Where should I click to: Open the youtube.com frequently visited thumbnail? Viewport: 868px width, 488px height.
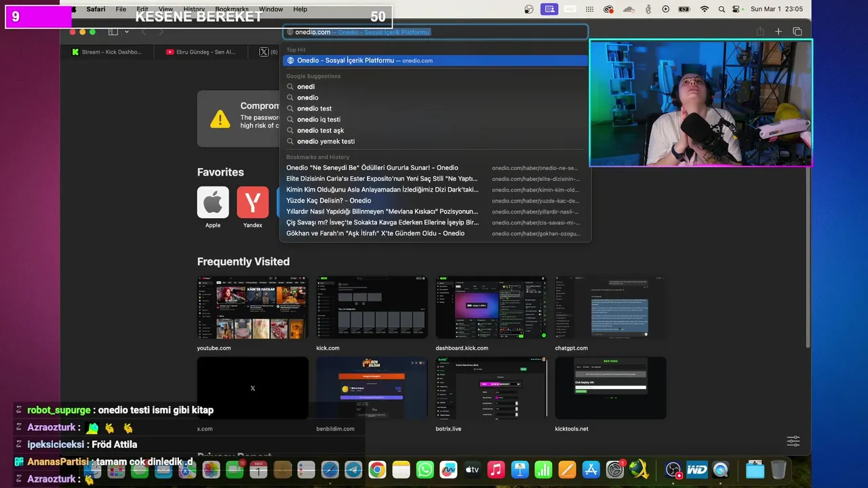252,308
